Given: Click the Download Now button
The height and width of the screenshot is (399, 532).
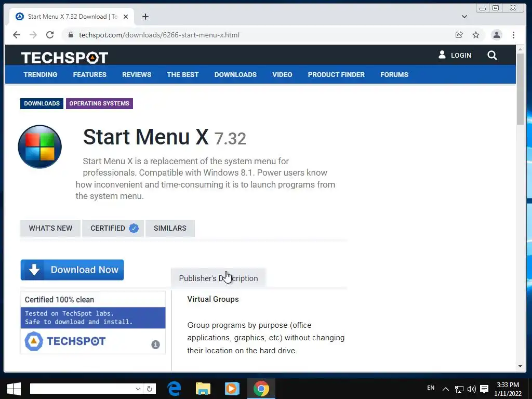Looking at the screenshot, I should coord(72,270).
